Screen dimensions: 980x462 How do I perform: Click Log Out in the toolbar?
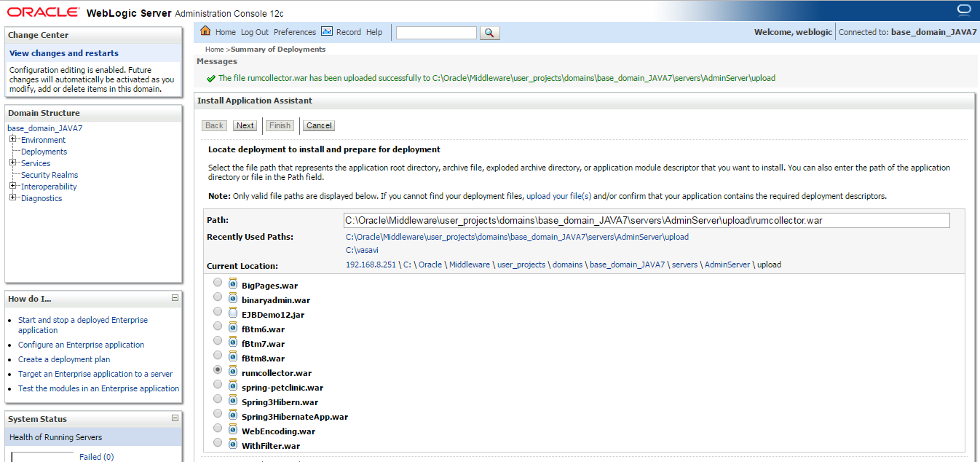[255, 32]
